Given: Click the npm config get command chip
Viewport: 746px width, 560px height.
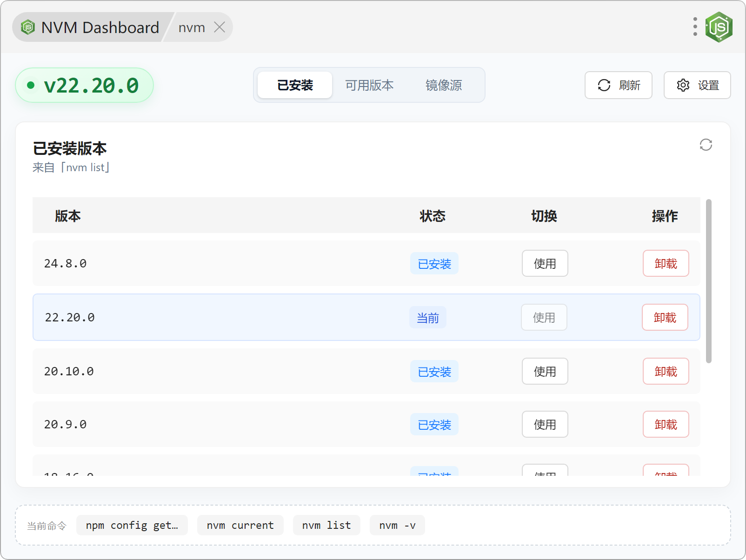Looking at the screenshot, I should pyautogui.click(x=132, y=525).
